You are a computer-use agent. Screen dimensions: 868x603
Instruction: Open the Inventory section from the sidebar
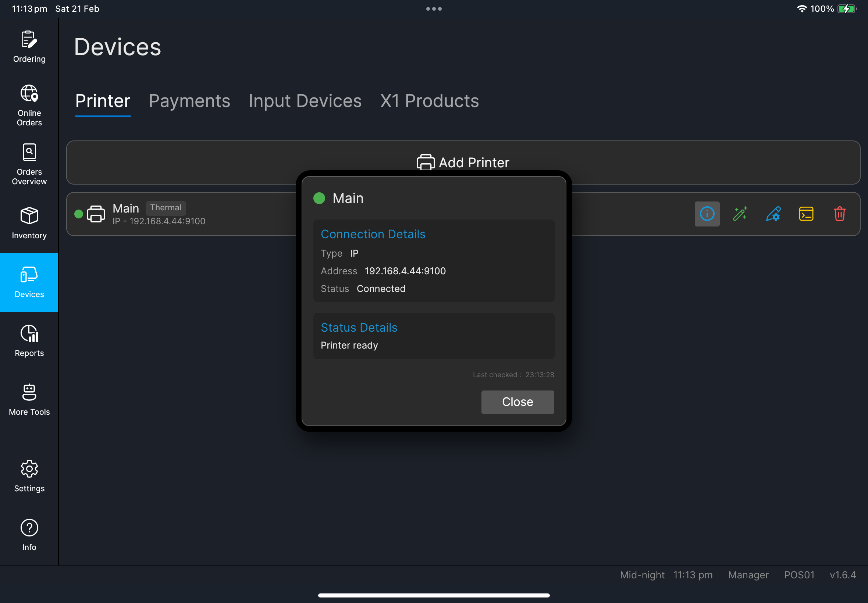[29, 223]
